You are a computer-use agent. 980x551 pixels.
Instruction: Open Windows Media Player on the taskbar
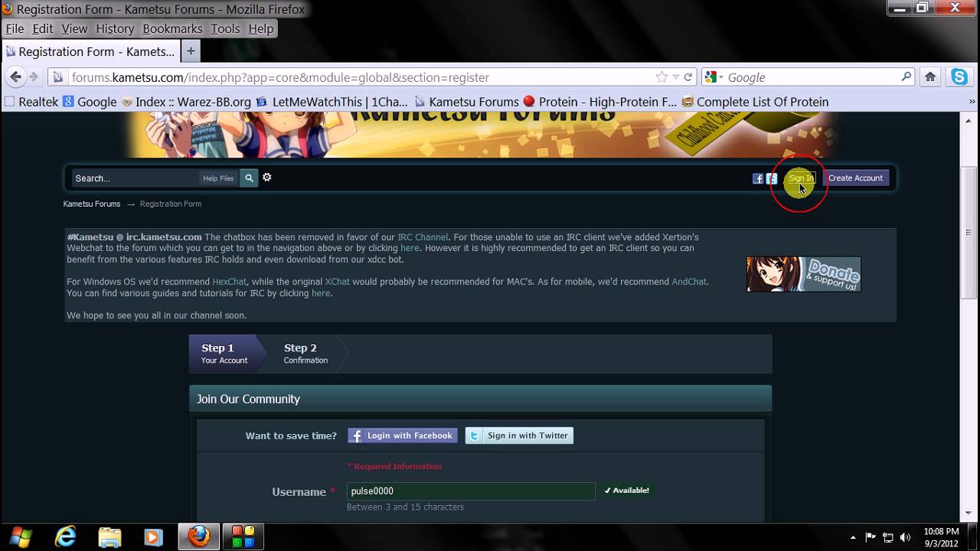pos(153,537)
